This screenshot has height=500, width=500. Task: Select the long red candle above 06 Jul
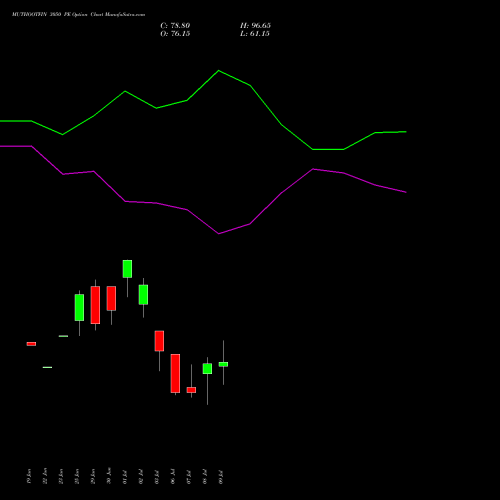175,373
